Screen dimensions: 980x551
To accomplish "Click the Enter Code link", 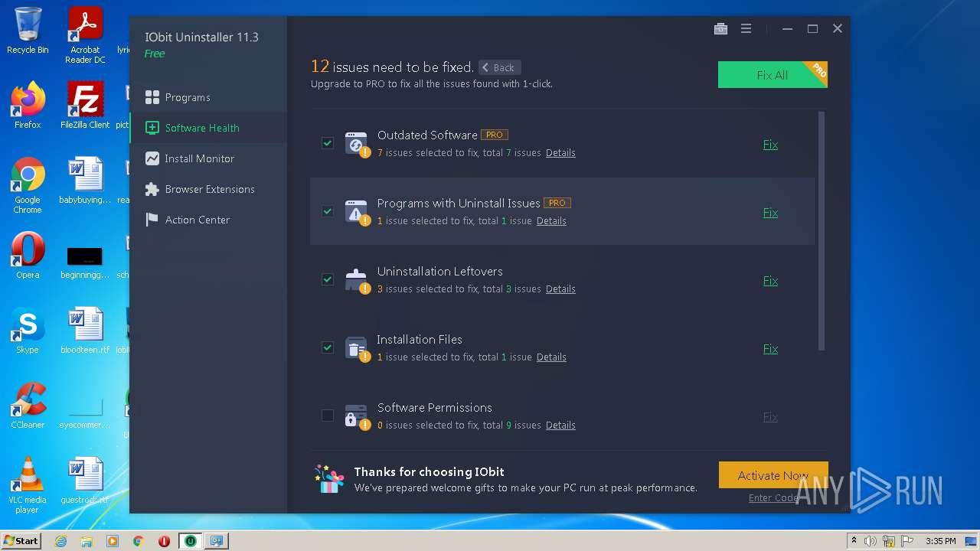I will 773,498.
